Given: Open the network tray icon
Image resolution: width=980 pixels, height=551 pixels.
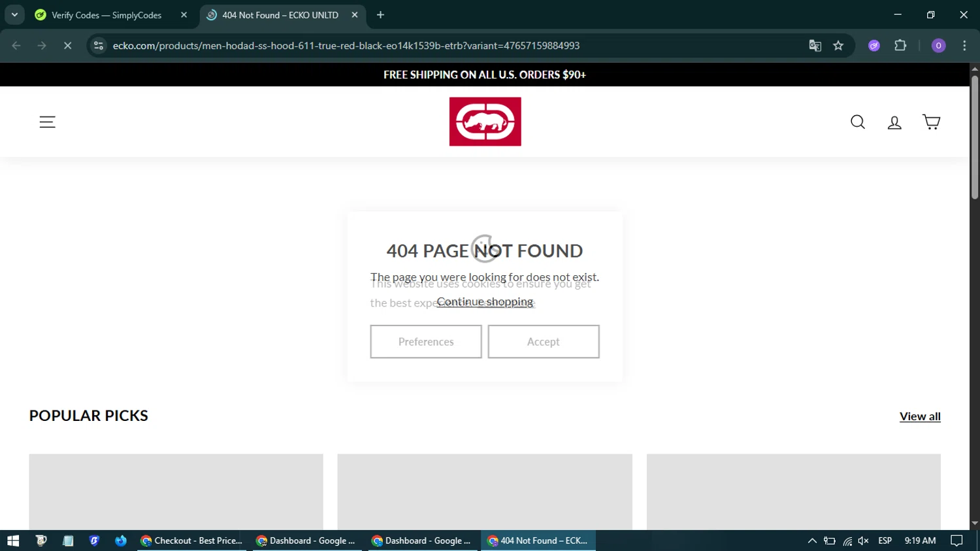Looking at the screenshot, I should click(x=847, y=541).
